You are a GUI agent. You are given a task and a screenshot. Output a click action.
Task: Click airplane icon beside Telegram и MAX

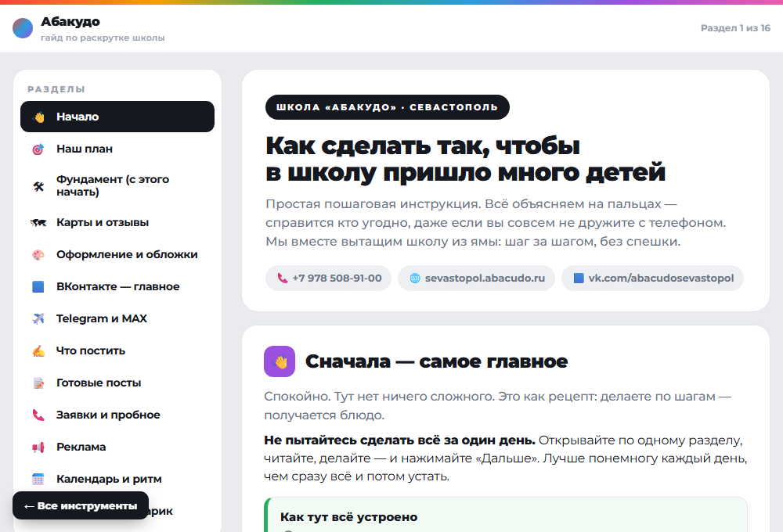[x=38, y=318]
